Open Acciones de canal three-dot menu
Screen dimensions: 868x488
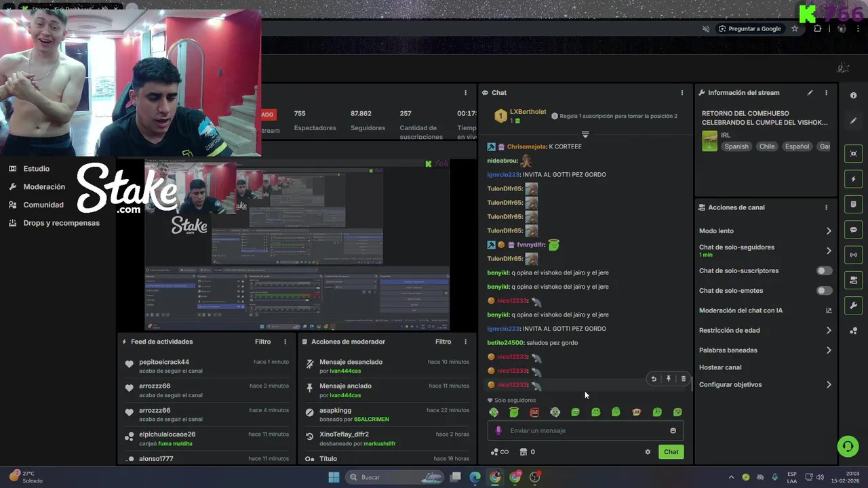826,207
